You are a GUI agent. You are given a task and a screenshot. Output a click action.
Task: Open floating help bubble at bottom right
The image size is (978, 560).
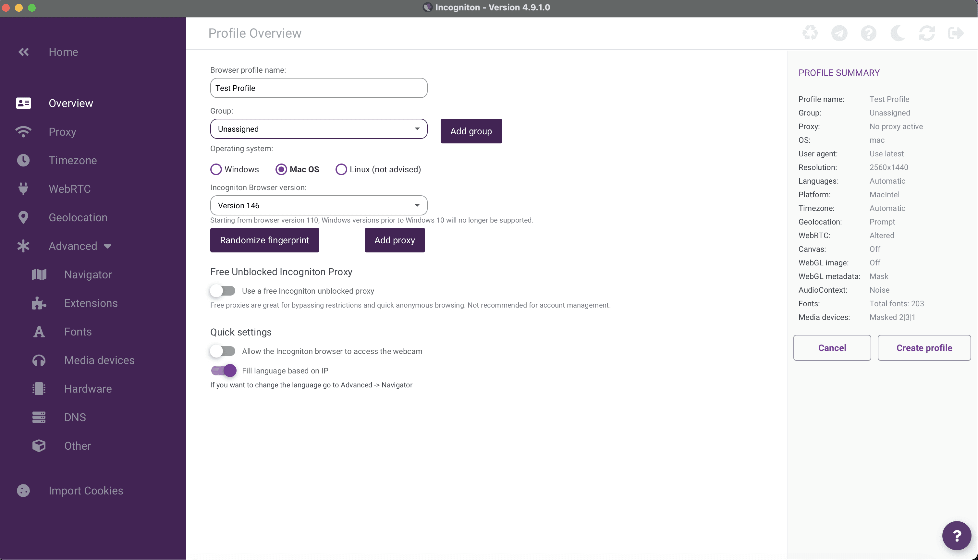(957, 536)
